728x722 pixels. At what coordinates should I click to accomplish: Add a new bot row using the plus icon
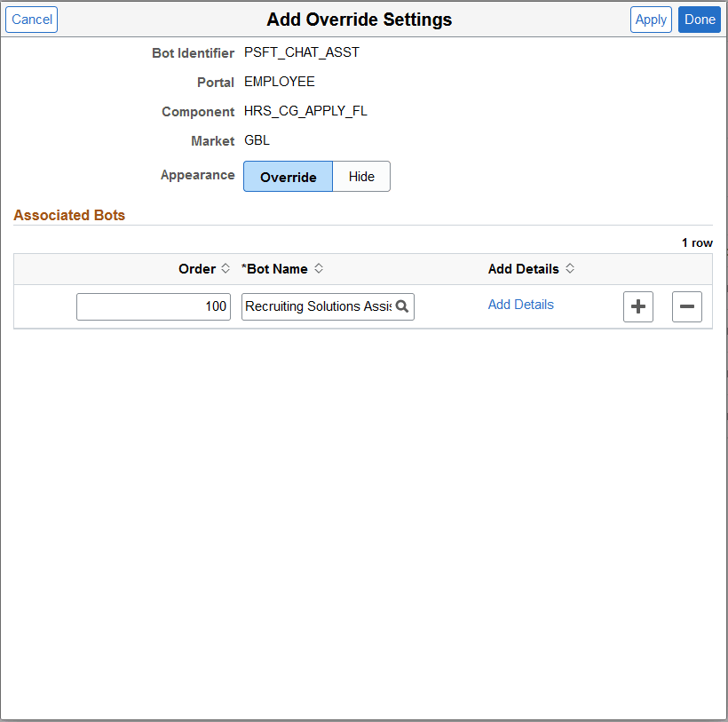coord(637,306)
